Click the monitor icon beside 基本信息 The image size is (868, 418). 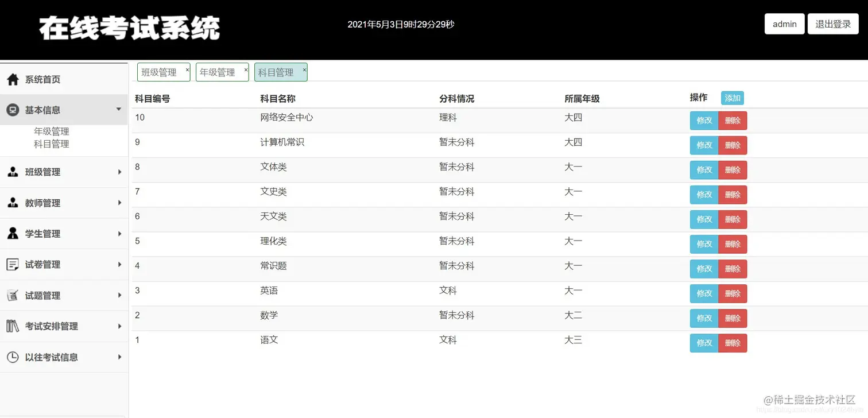(x=13, y=110)
